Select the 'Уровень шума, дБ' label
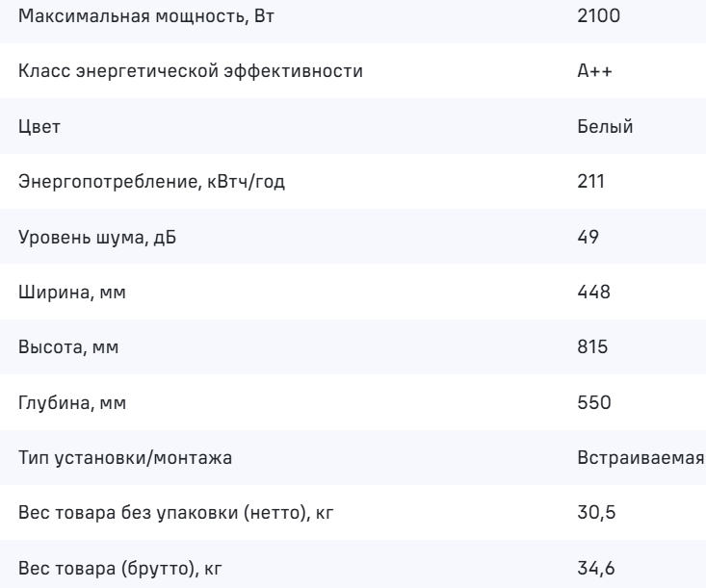Image resolution: width=706 pixels, height=588 pixels. 97,238
